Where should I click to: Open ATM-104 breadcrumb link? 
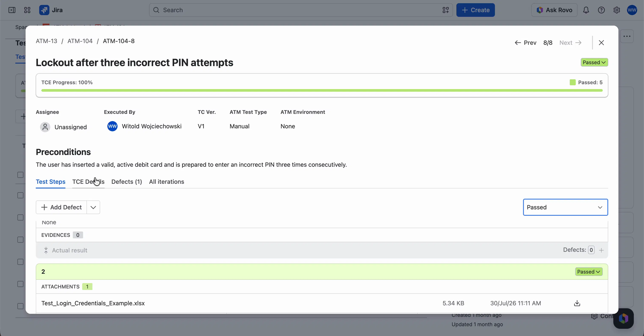pyautogui.click(x=80, y=41)
